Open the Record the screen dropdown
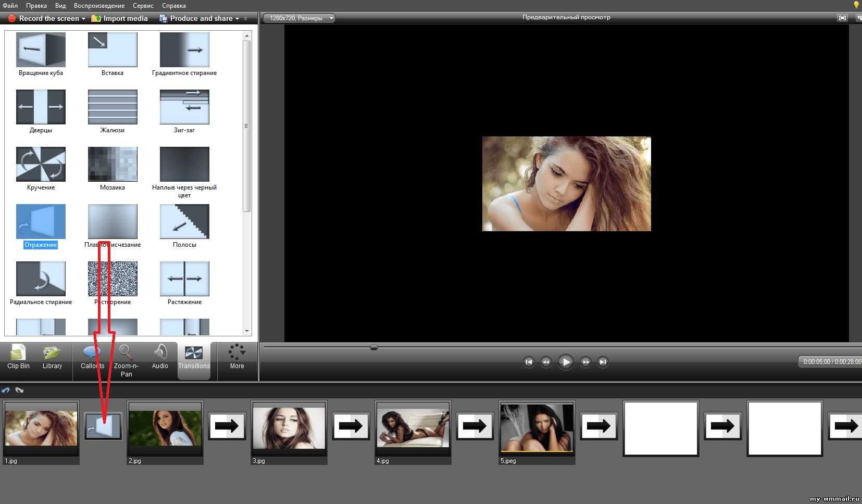Viewport: 862px width, 504px height. (x=46, y=18)
